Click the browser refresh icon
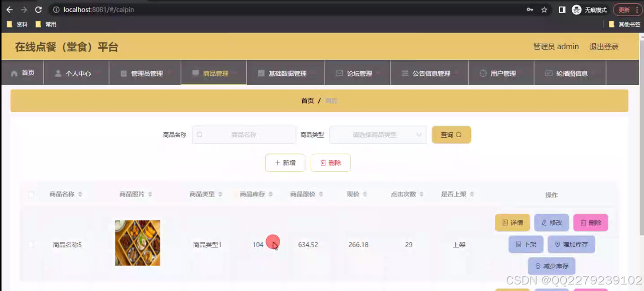The height and width of the screenshot is (291, 644). 39,9
